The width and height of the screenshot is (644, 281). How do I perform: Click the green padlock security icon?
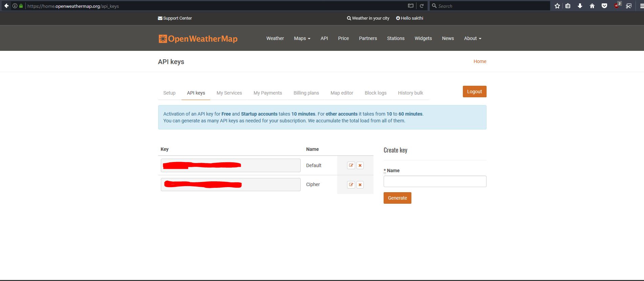[x=21, y=6]
